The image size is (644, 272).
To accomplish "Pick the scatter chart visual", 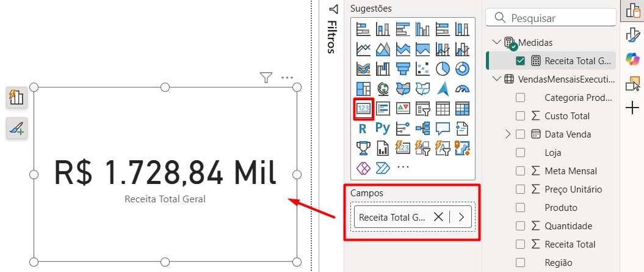I will click(422, 68).
